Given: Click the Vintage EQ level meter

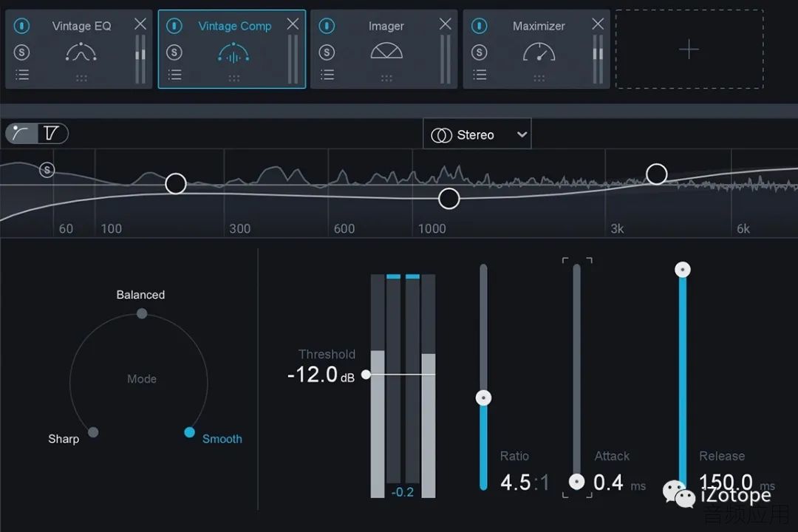Looking at the screenshot, I should click(x=140, y=58).
